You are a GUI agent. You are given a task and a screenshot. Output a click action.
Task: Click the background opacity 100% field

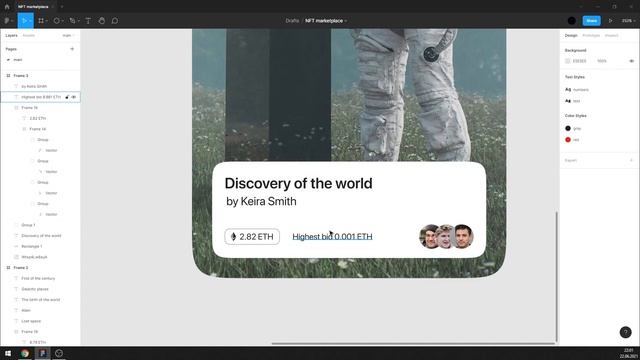[602, 61]
